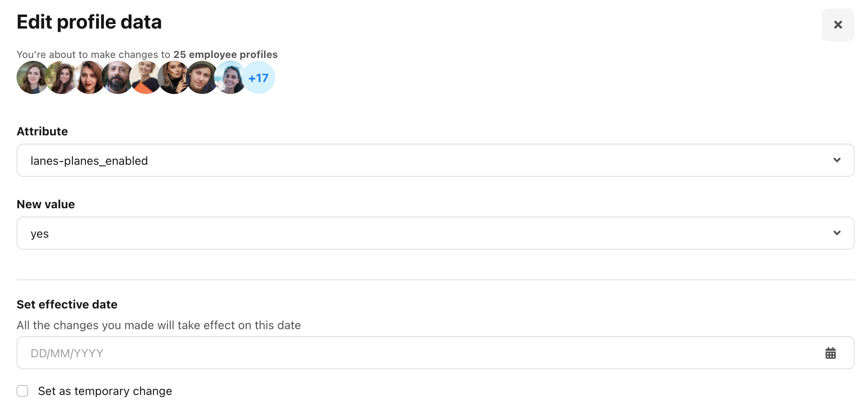This screenshot has width=868, height=419.
Task: Click the sixth avatar, woman in black
Action: [174, 77]
